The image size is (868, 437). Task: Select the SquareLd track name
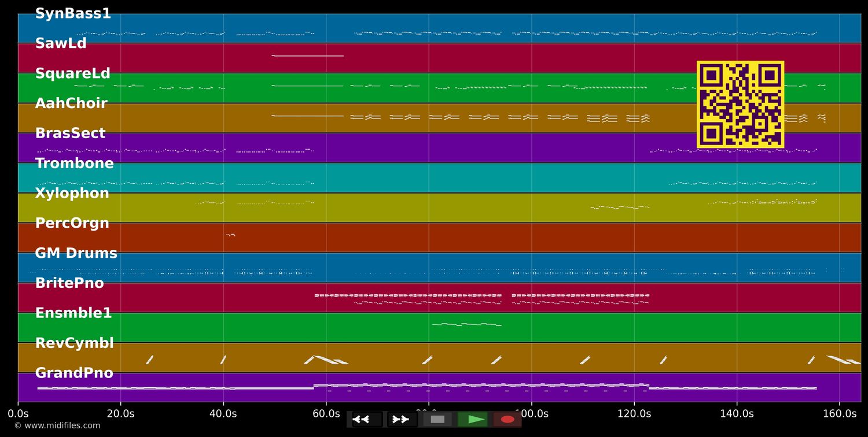point(73,73)
